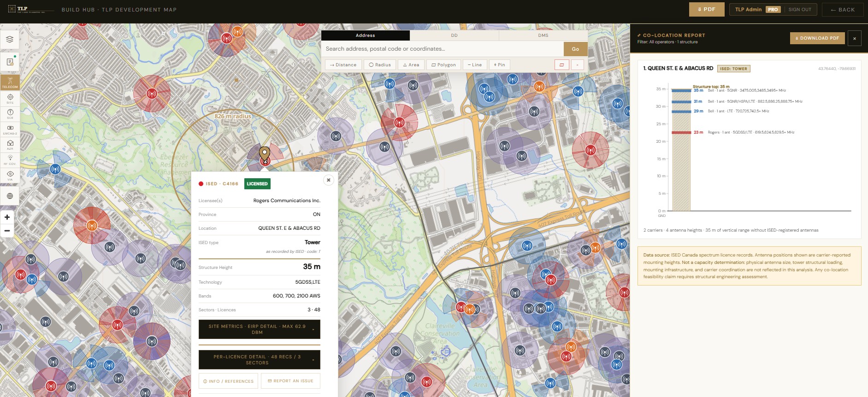
Task: Download the co-location report PDF
Action: coord(817,38)
